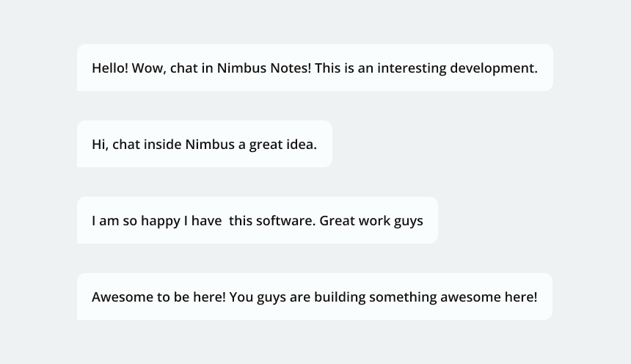
Task: Click the word 'Wow,' in first message
Action: [x=149, y=68]
